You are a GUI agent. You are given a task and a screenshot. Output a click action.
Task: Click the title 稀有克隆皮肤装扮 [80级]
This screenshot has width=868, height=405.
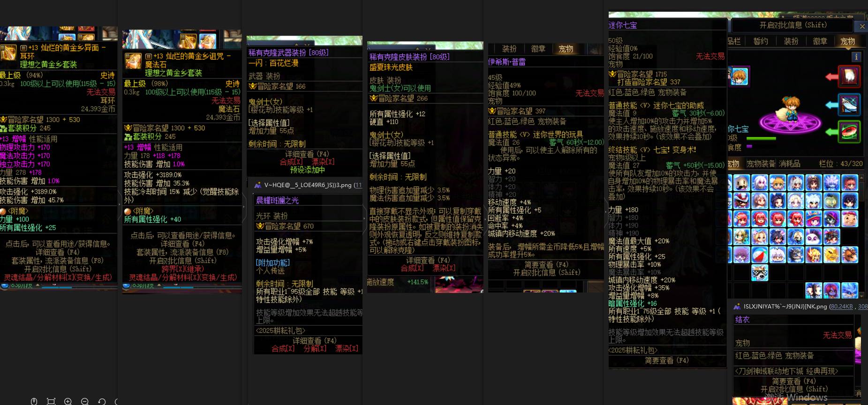click(x=409, y=57)
